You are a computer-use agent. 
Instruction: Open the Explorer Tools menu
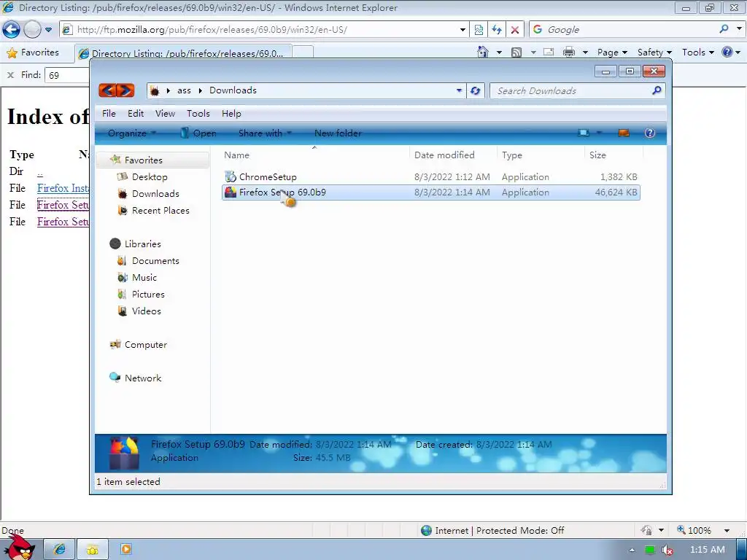(x=198, y=113)
